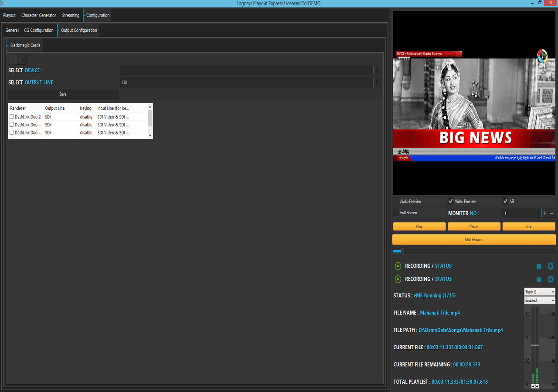Screen dimensions: 558x392
Task: Expand the Enabled audio dropdown
Action: 539,301
